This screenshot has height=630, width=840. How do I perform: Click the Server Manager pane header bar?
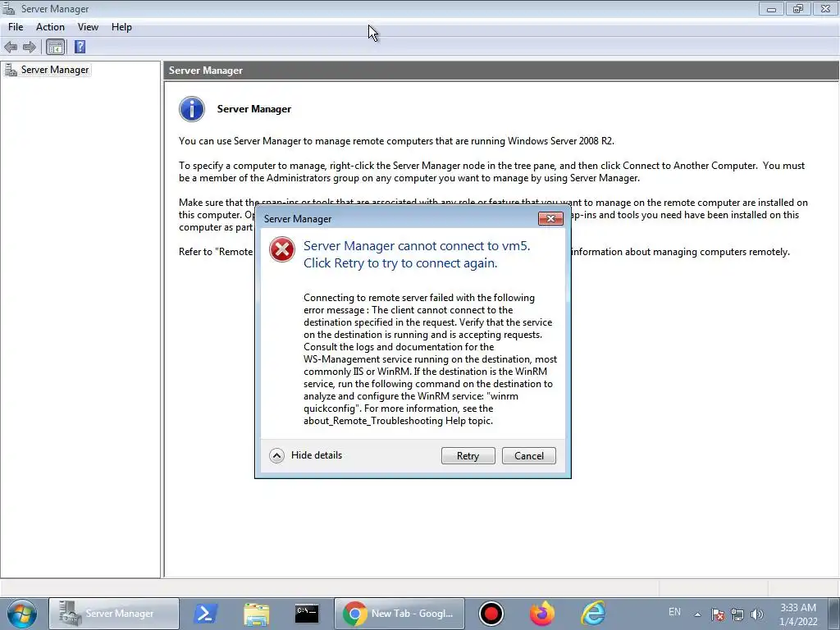[x=501, y=71]
